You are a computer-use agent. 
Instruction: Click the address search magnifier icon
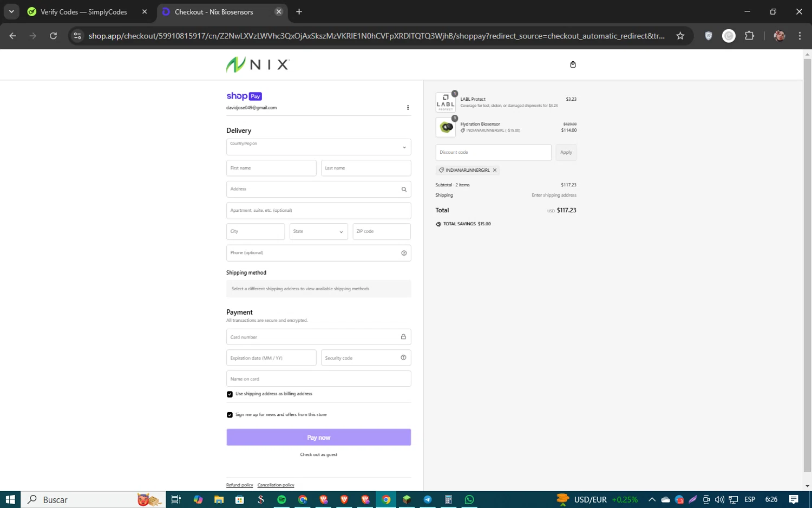click(404, 190)
